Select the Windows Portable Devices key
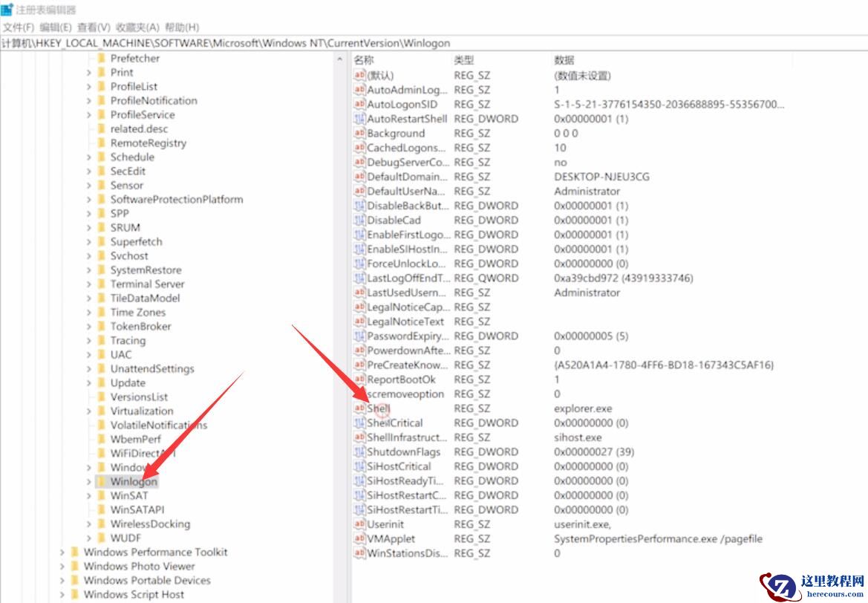Screen dimensions: 868x603 point(147,580)
